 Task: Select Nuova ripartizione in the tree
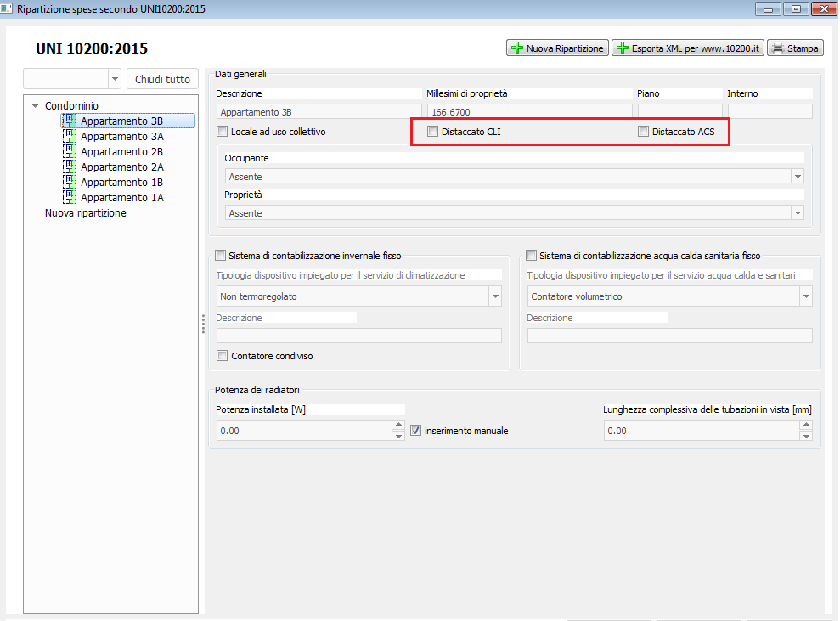click(85, 213)
